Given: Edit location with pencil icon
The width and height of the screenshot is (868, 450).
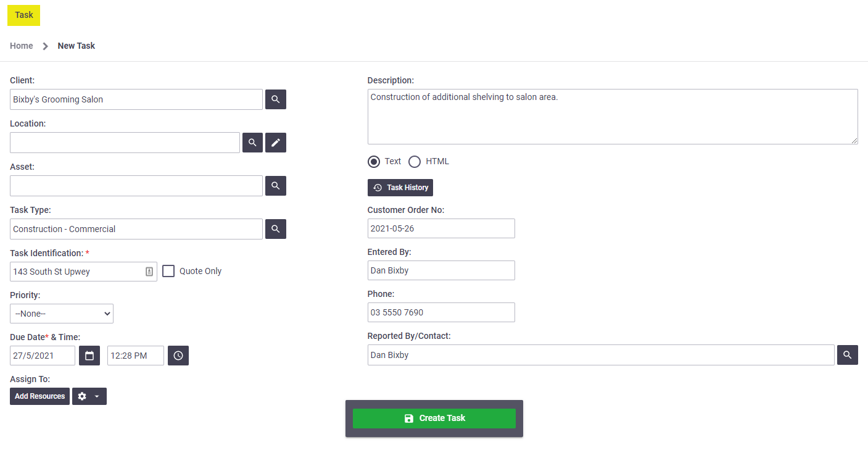Looking at the screenshot, I should [x=276, y=143].
